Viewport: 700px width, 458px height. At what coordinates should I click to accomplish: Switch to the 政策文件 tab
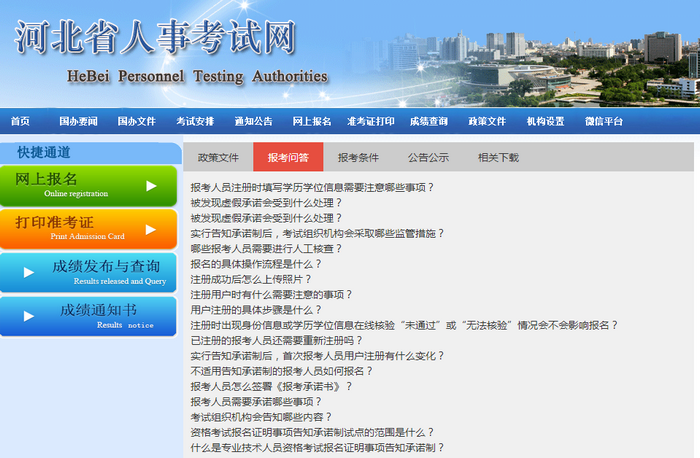[x=218, y=157]
